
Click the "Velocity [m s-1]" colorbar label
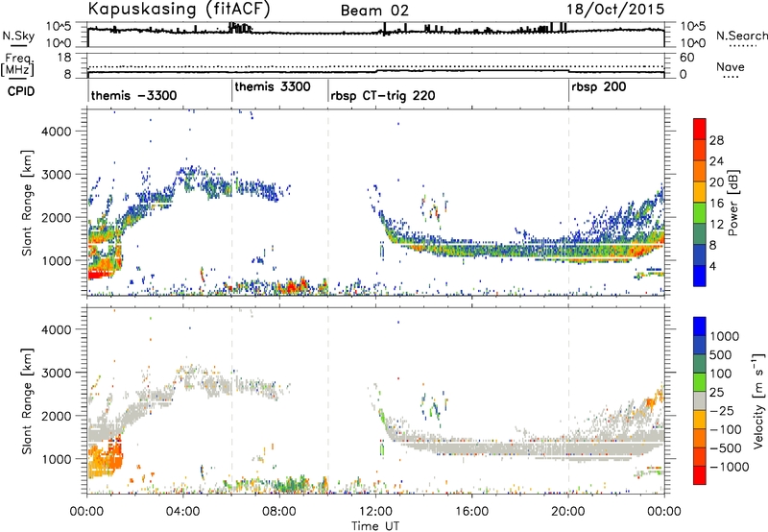(x=758, y=400)
